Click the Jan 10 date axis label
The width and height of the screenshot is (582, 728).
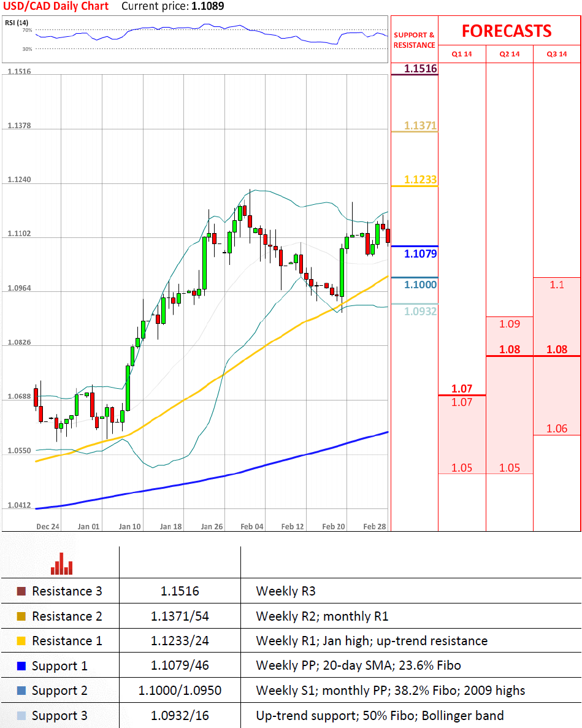point(129,526)
